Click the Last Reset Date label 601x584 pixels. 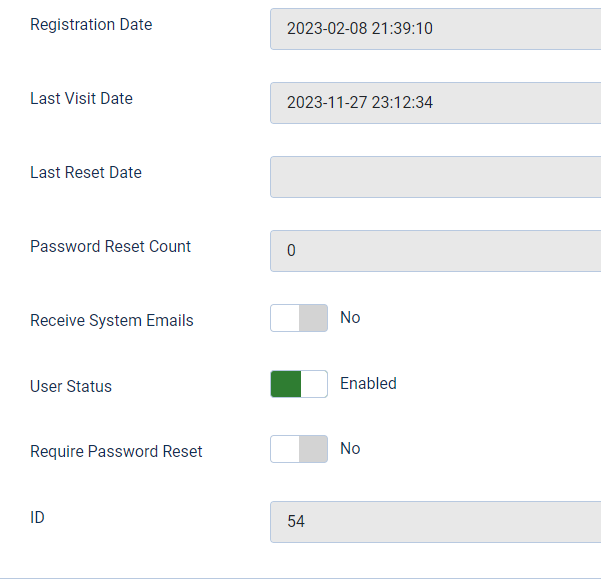[x=86, y=172]
